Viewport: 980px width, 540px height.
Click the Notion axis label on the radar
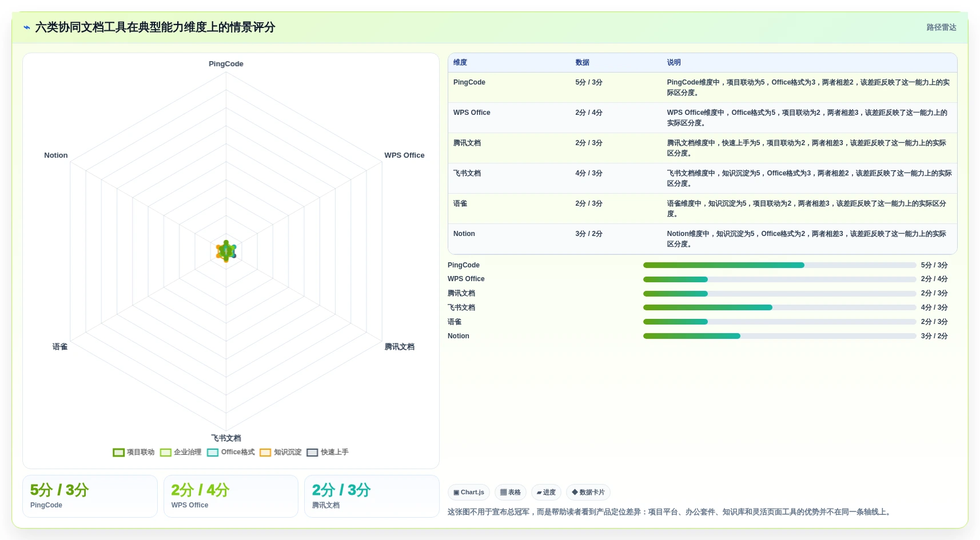pos(56,155)
